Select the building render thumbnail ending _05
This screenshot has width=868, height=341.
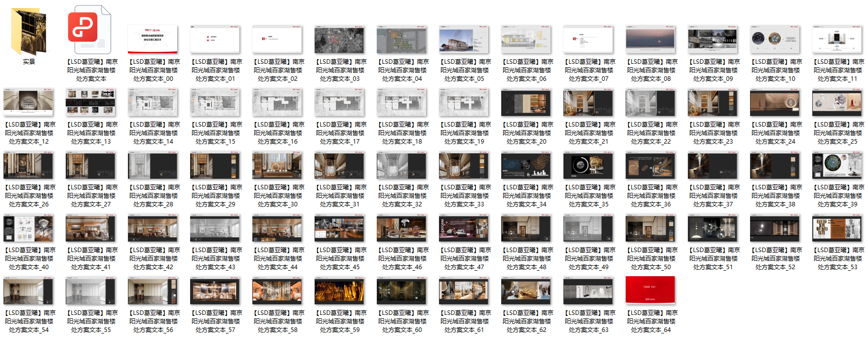(464, 40)
